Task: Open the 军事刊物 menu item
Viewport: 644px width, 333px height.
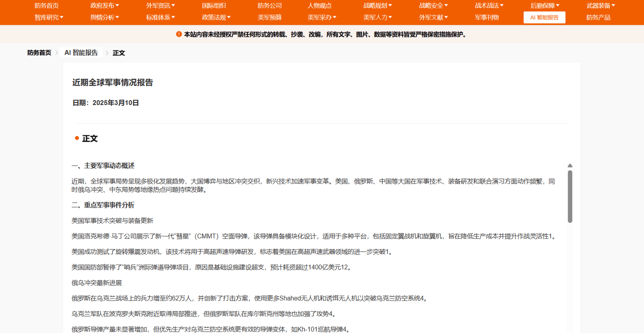Action: tap(487, 18)
